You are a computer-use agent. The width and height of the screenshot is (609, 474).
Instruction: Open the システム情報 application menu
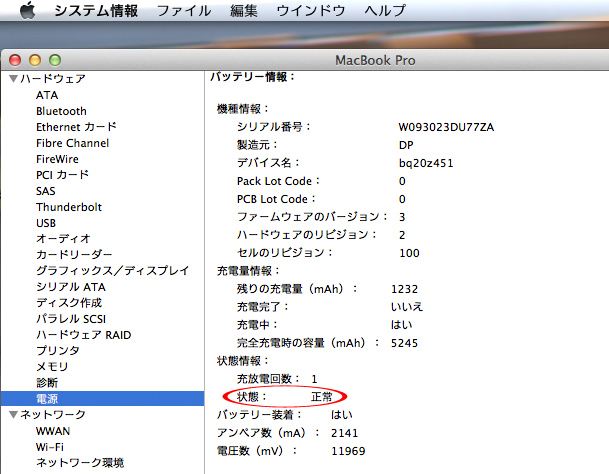96,10
